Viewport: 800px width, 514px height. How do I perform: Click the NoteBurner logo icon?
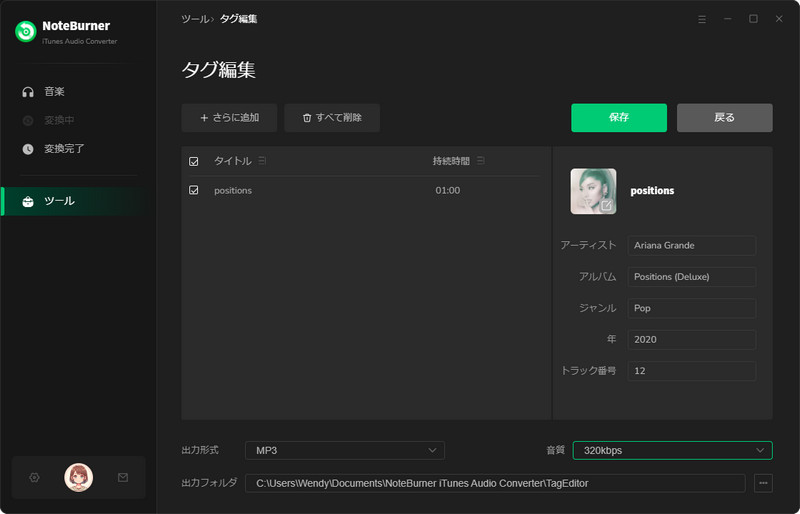click(26, 32)
